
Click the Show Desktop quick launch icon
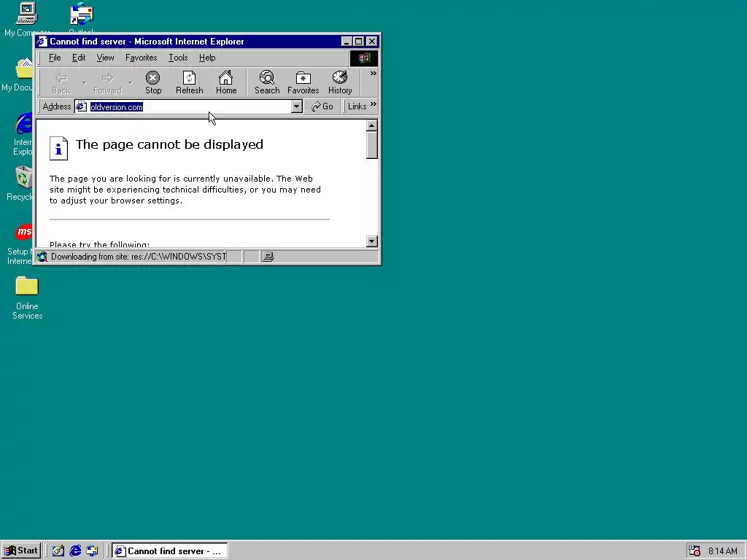(58, 551)
